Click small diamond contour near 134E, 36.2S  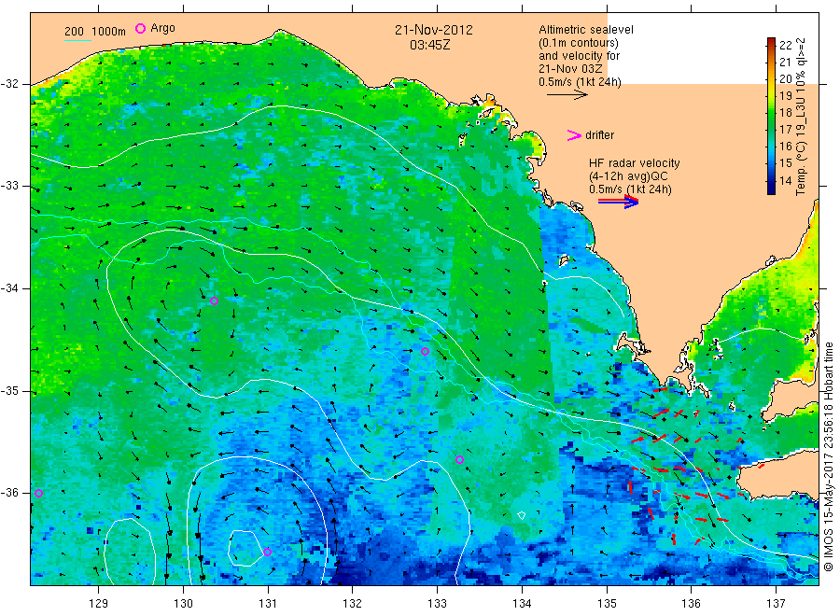point(522,515)
